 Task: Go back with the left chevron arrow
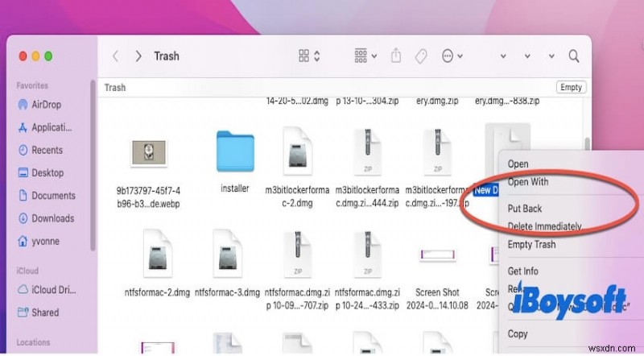(116, 56)
